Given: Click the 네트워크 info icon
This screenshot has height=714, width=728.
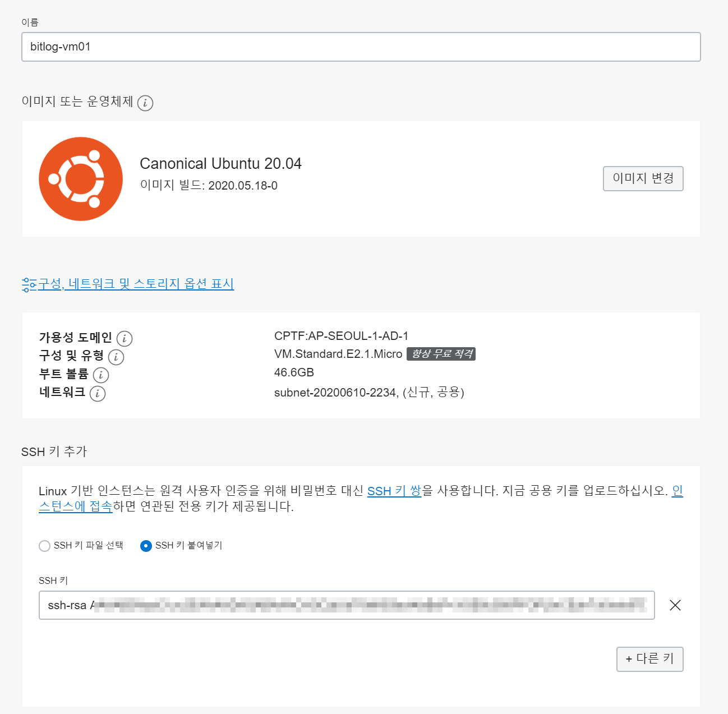Looking at the screenshot, I should (x=98, y=394).
